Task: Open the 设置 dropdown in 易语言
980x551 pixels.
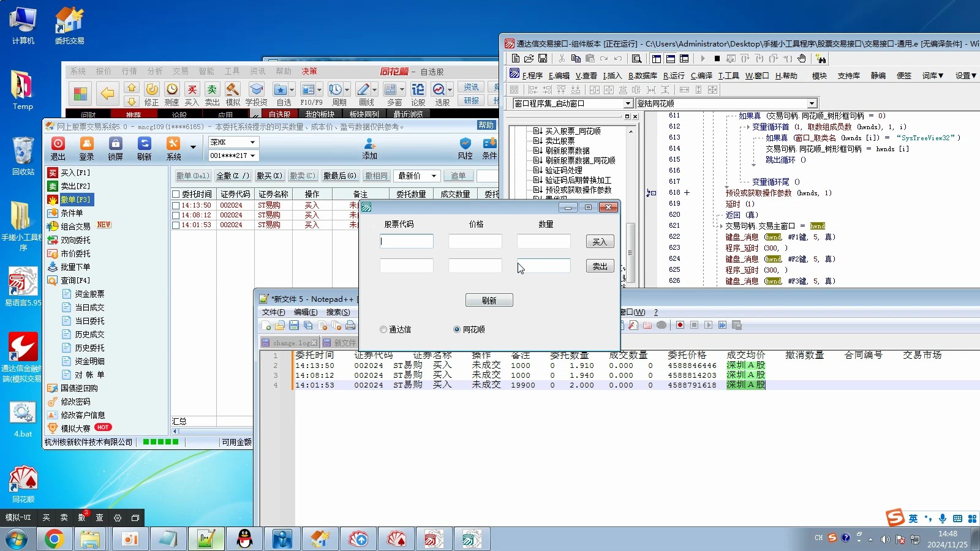Action: (966, 76)
